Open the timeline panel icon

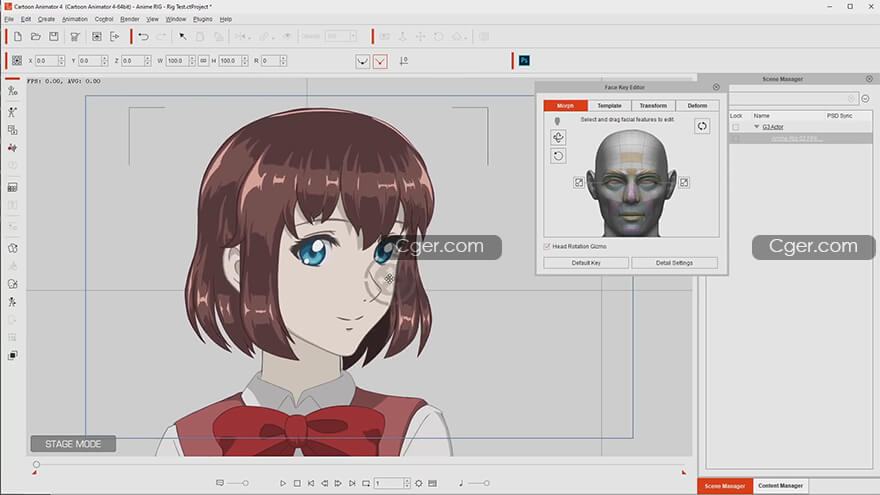[x=432, y=483]
